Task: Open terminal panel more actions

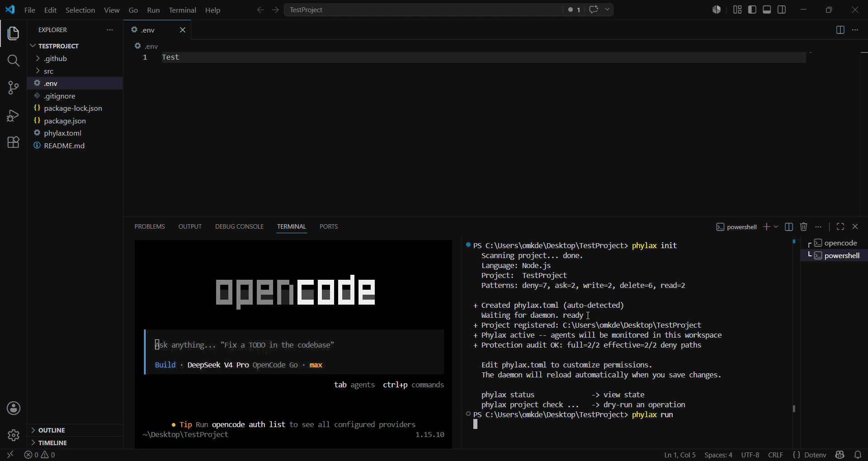Action: click(x=818, y=226)
